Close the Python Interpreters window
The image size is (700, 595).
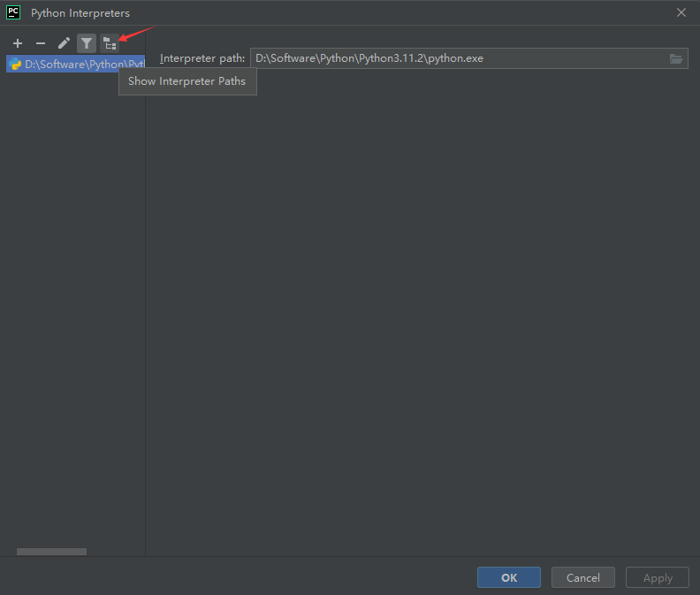(x=681, y=12)
